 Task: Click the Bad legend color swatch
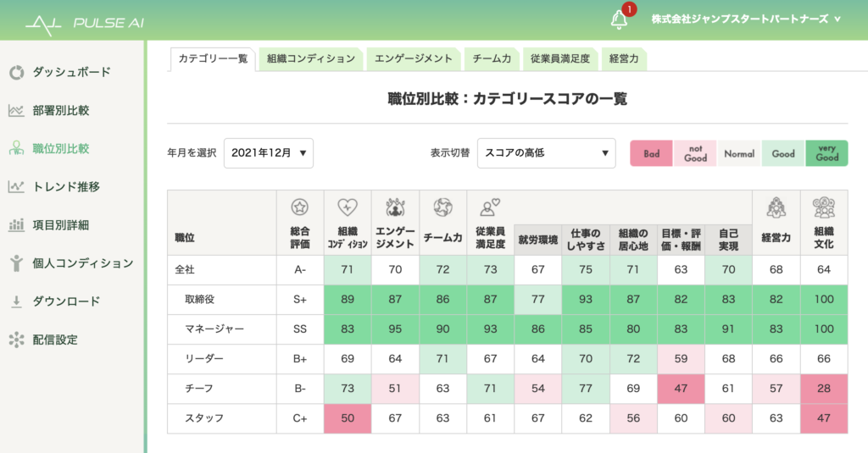651,154
